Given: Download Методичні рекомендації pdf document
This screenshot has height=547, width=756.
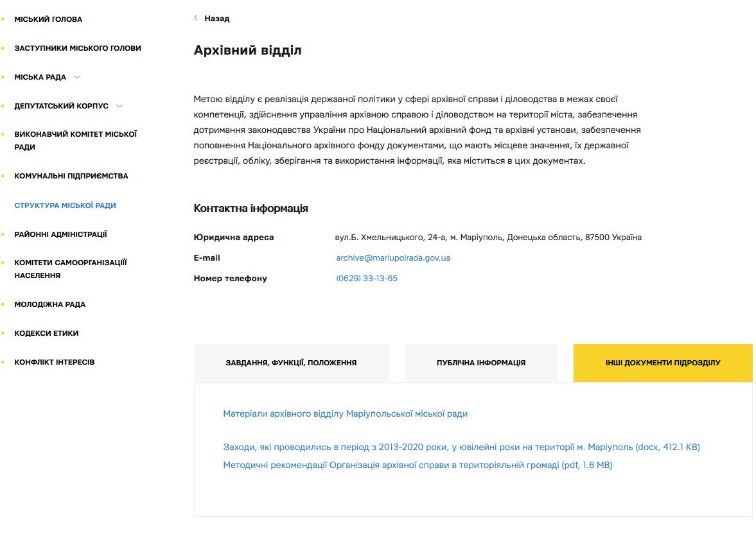Looking at the screenshot, I should [x=418, y=465].
